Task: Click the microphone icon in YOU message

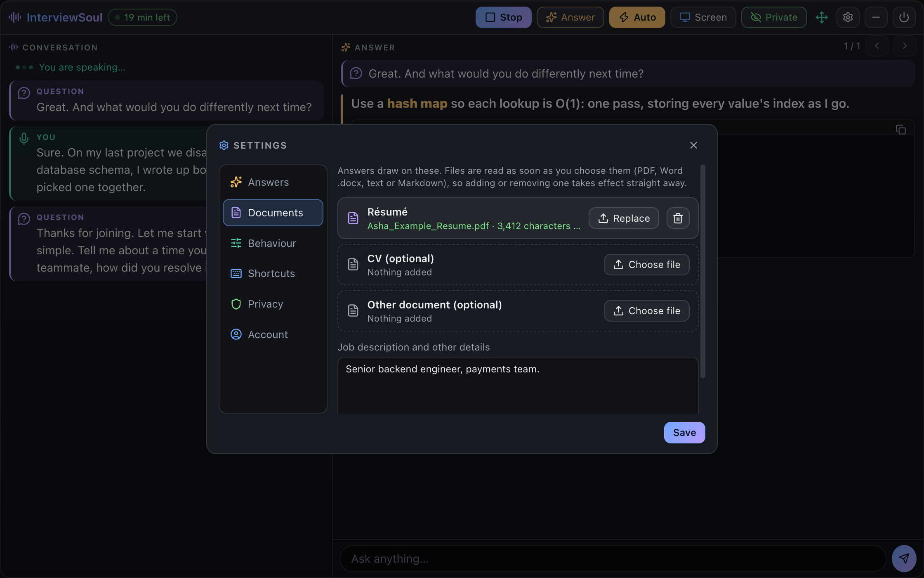Action: (24, 139)
